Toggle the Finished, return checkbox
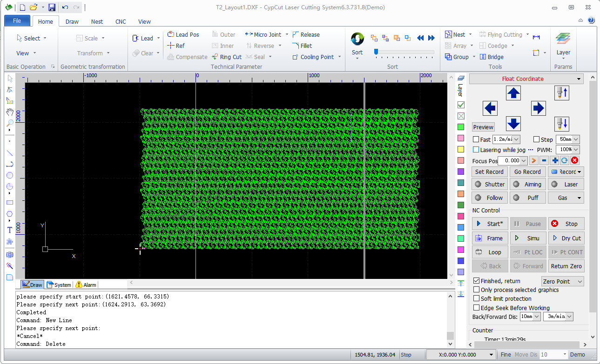 tap(476, 281)
